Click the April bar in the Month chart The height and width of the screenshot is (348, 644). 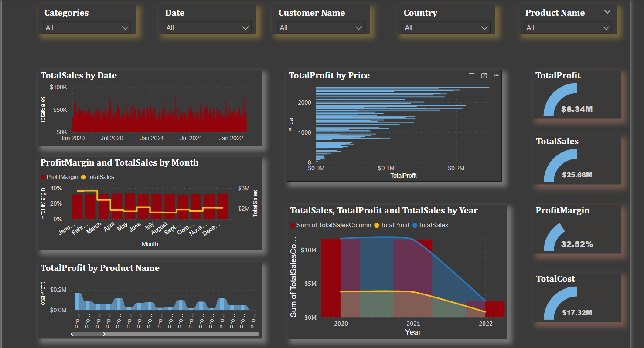(x=117, y=206)
